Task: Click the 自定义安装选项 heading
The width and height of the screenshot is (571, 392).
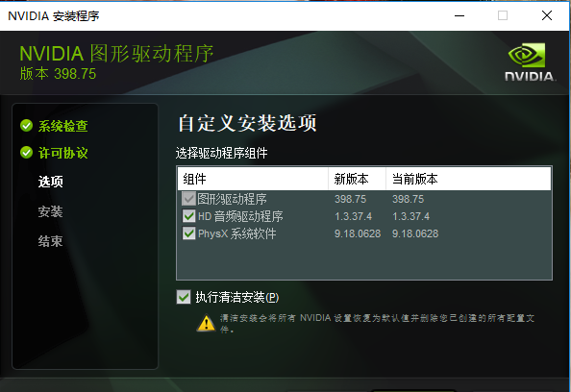Action: click(247, 123)
